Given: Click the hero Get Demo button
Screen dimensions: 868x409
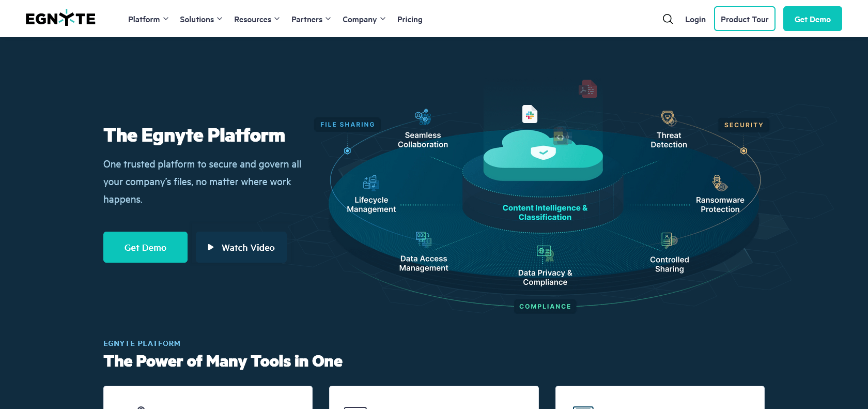Looking at the screenshot, I should pos(145,247).
